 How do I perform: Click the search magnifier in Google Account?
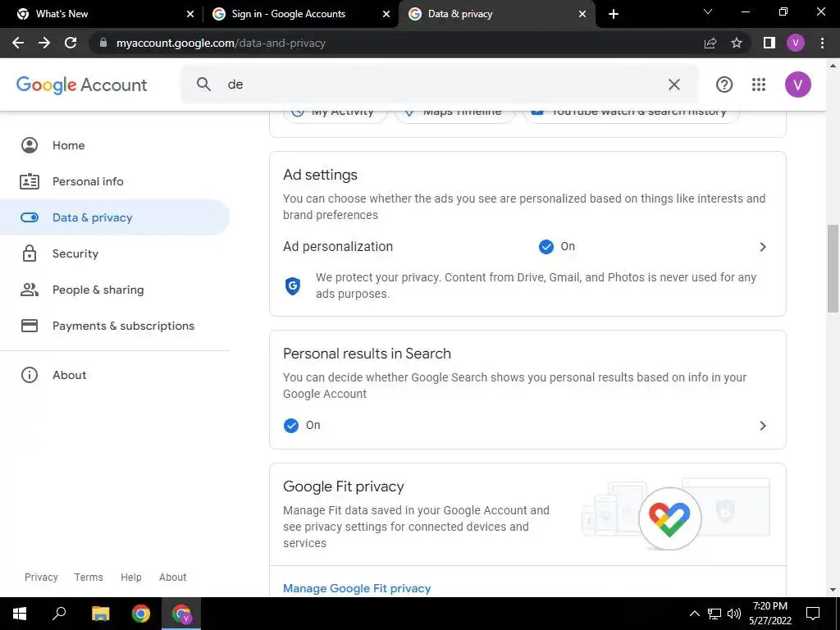[203, 84]
